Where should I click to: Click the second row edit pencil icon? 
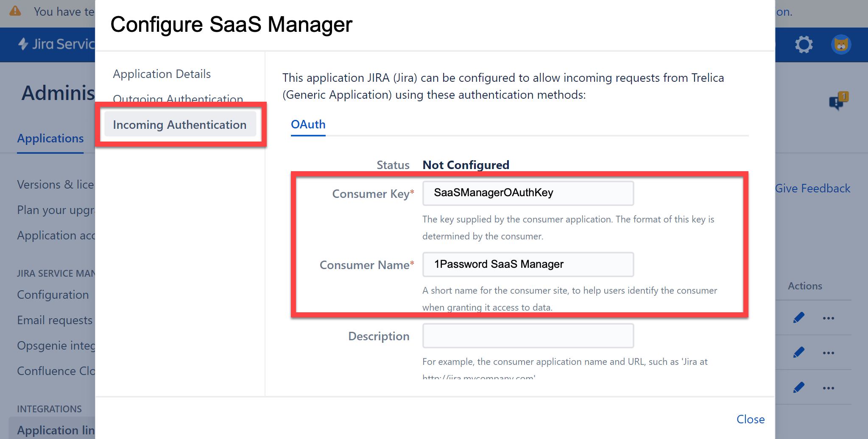(x=798, y=353)
